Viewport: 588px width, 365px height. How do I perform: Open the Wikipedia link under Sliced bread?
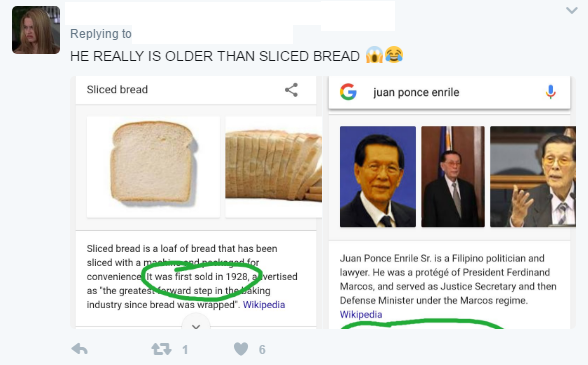[264, 305]
